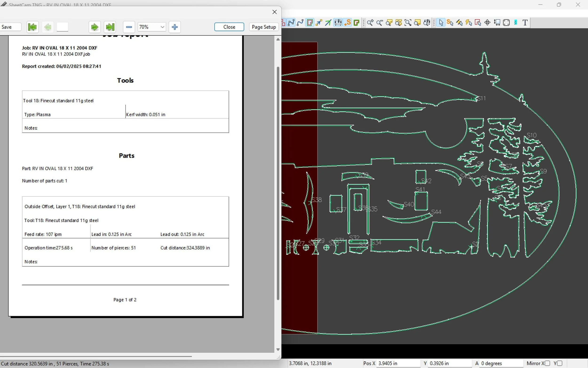Screen dimensions: 588x368
Task: Toggle the show start points S icon
Action: click(x=348, y=23)
